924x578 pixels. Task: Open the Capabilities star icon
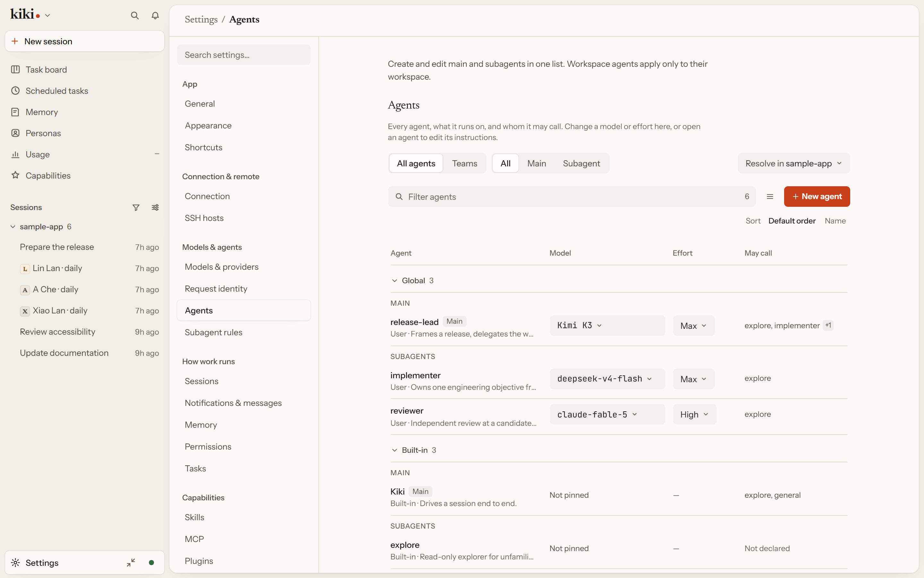(x=15, y=175)
